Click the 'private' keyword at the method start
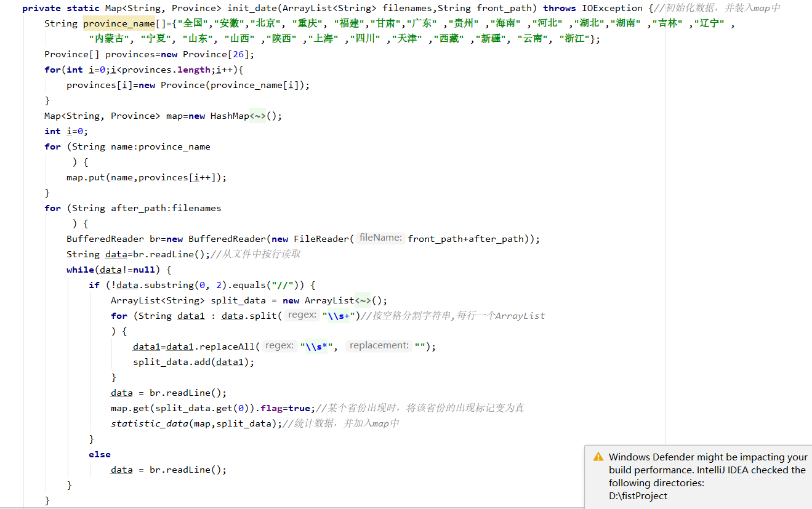812x509 pixels. pos(42,8)
